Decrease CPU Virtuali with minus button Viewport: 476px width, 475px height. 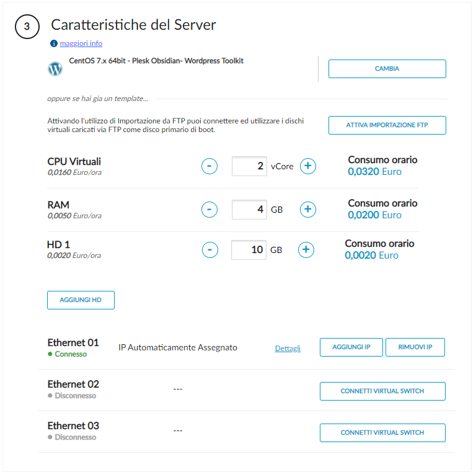pyautogui.click(x=209, y=166)
